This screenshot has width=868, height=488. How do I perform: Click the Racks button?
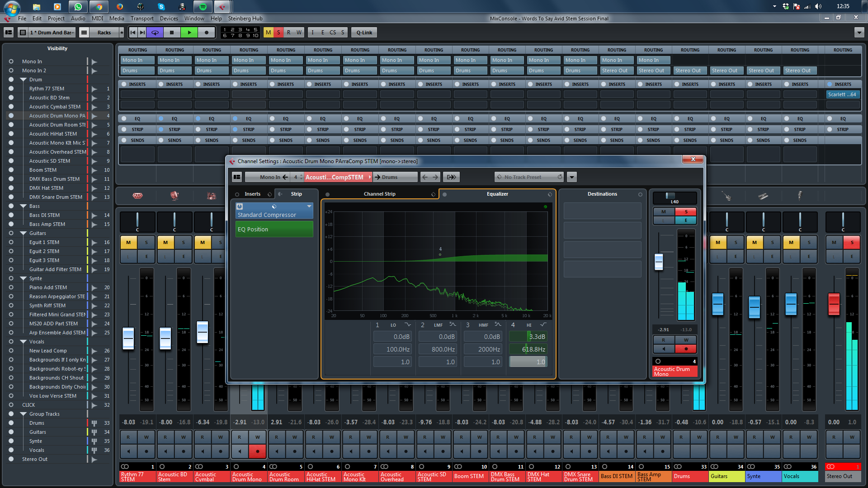pos(104,33)
